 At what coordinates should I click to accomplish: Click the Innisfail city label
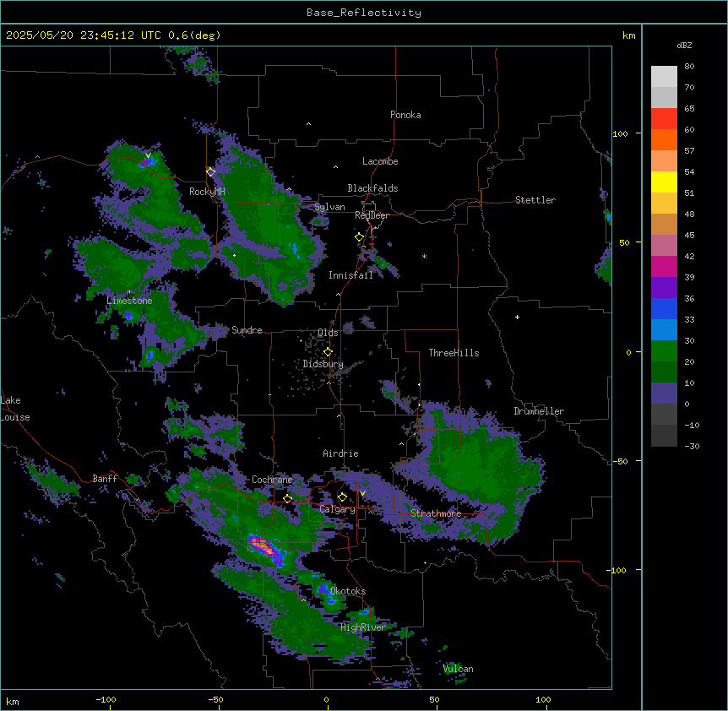(x=351, y=275)
